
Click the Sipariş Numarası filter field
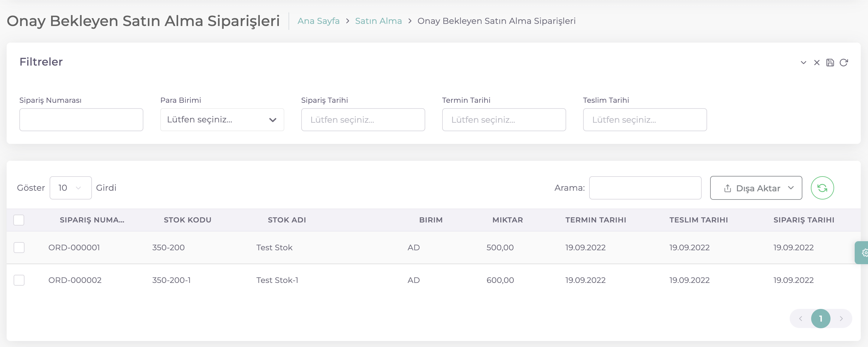81,120
